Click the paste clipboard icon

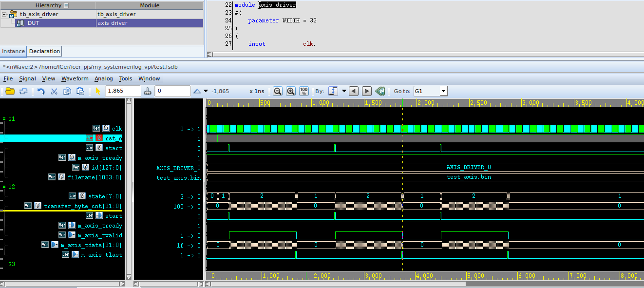(80, 91)
